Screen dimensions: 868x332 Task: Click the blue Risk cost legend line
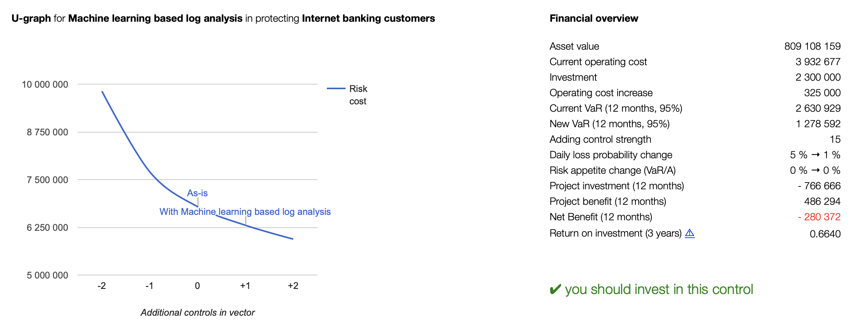click(336, 88)
